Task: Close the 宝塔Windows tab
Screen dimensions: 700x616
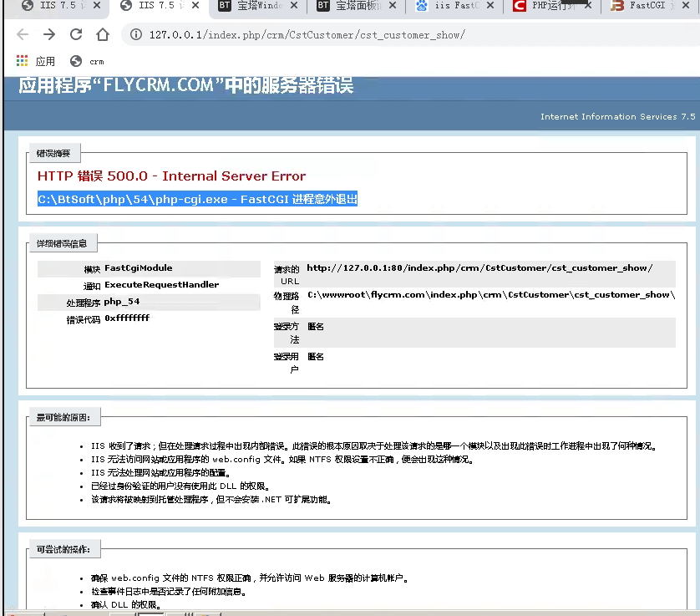Action: (x=294, y=5)
